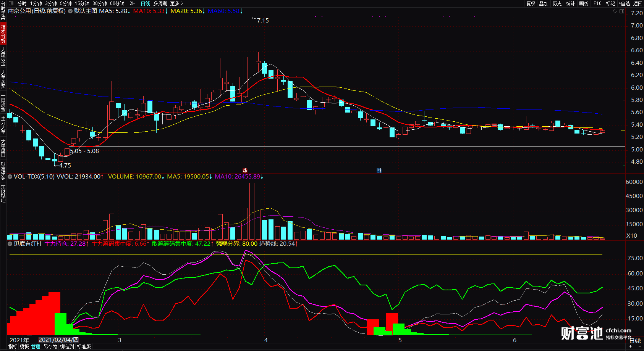This screenshot has width=644, height=351.
Task: Click the X10 volume scale label
Action: point(632,236)
